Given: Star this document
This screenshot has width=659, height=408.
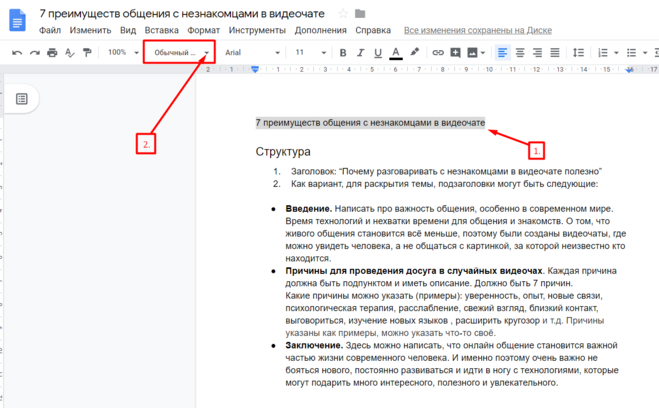Looking at the screenshot, I should (343, 13).
